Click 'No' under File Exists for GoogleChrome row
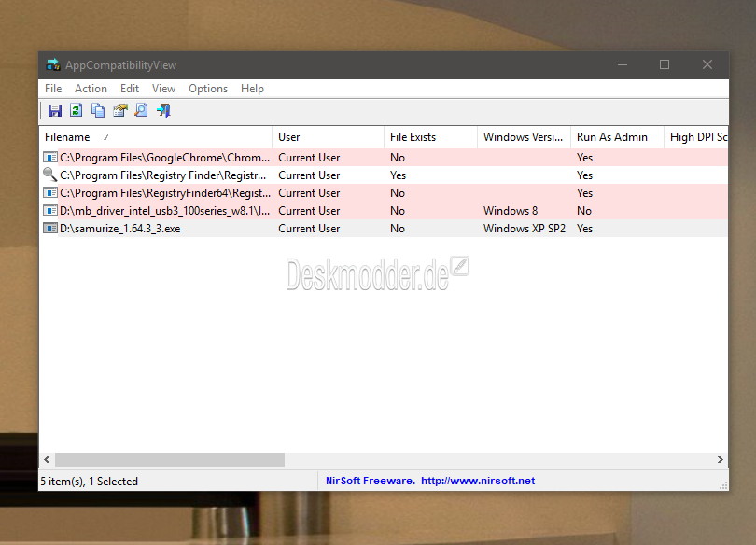Screen dimensions: 756x545 [x=398, y=158]
